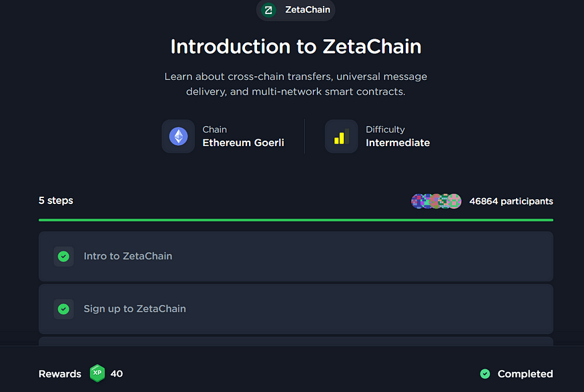The image size is (584, 392).
Task: Click the Introduction to ZetaChain heading
Action: 296,47
